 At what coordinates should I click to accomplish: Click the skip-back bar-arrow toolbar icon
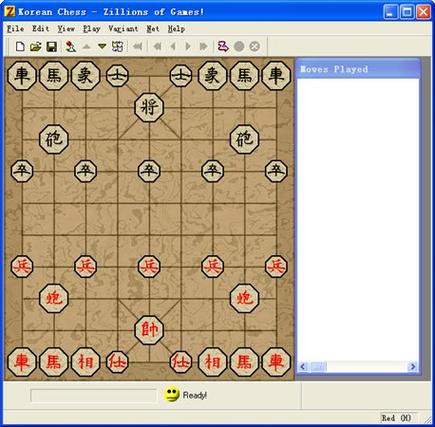tap(157, 47)
